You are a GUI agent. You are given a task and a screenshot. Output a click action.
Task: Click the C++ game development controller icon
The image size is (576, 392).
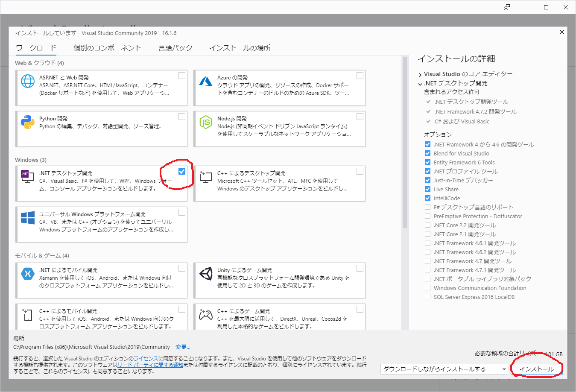tap(206, 315)
